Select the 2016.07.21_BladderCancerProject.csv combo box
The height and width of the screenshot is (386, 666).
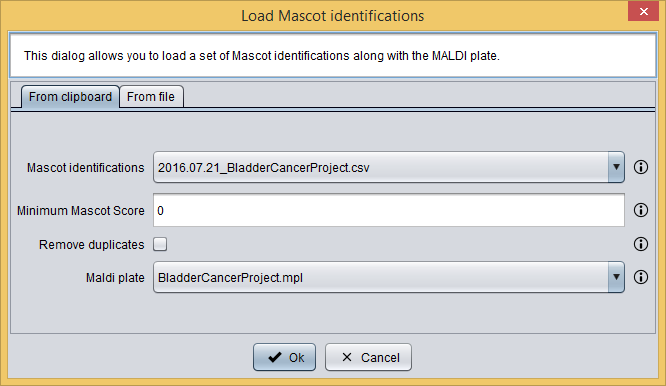click(389, 167)
